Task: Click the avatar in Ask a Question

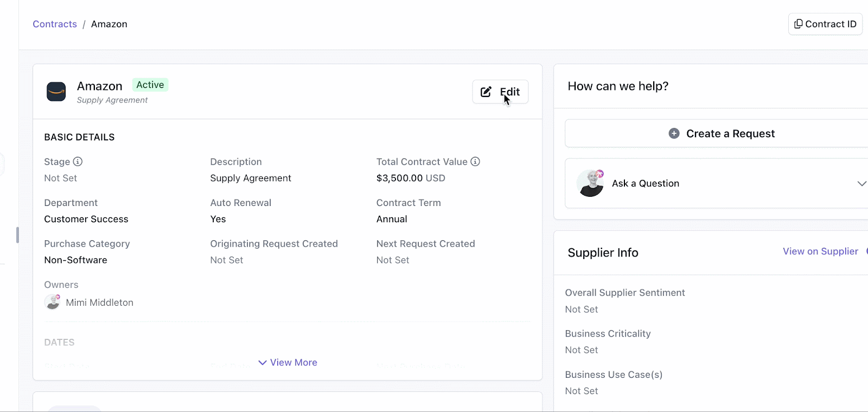Action: pos(590,183)
